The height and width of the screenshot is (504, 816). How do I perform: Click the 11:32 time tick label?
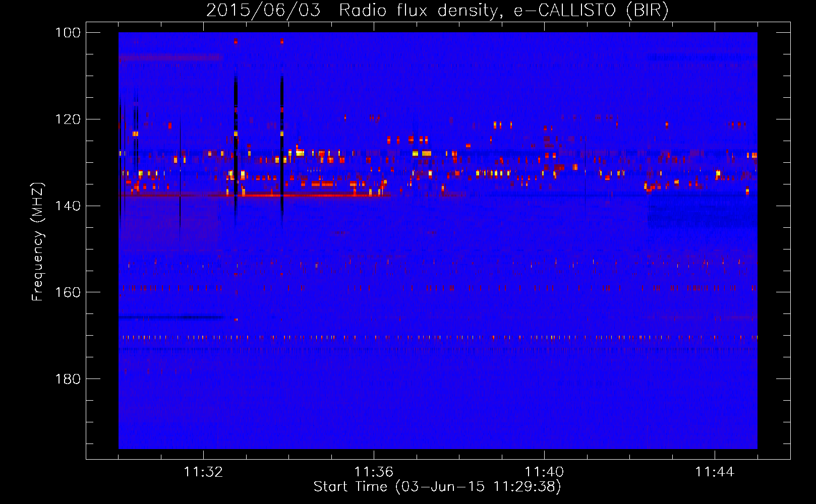point(203,472)
